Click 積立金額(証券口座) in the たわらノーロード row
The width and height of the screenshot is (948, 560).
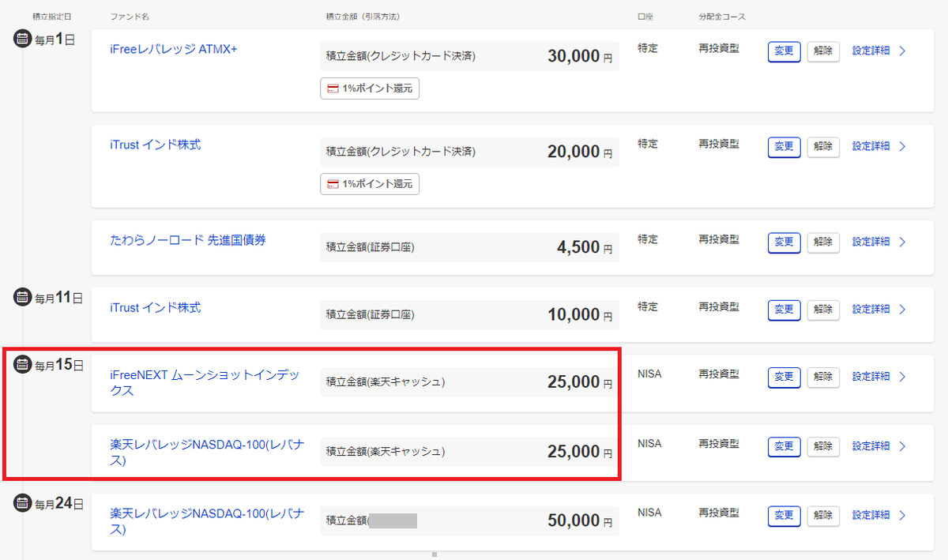(371, 247)
